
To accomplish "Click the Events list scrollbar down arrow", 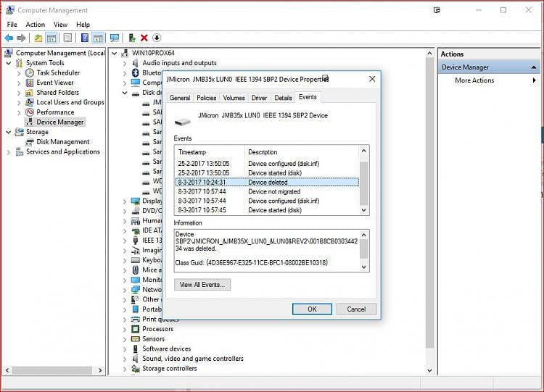I will (x=363, y=210).
